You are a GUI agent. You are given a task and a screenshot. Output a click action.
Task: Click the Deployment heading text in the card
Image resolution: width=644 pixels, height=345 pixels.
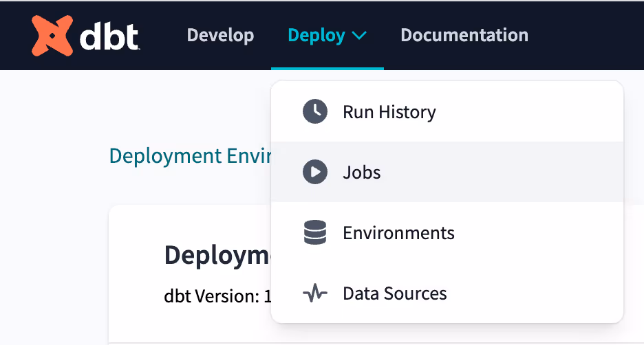[217, 255]
